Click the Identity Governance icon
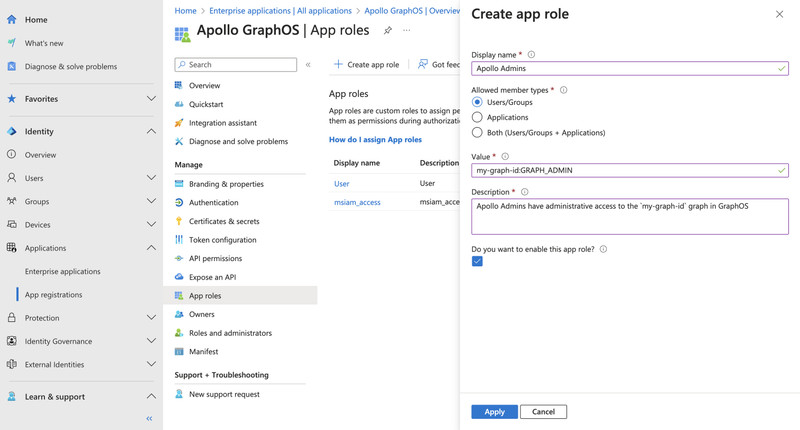Viewport: 800px width, 430px height. pos(11,341)
